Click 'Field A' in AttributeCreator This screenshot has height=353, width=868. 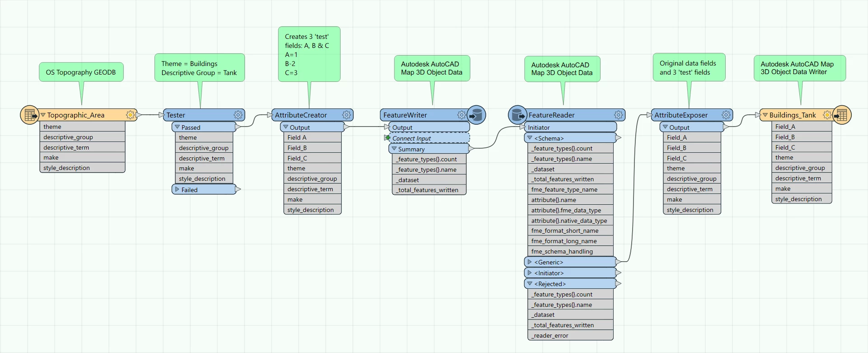tap(312, 137)
